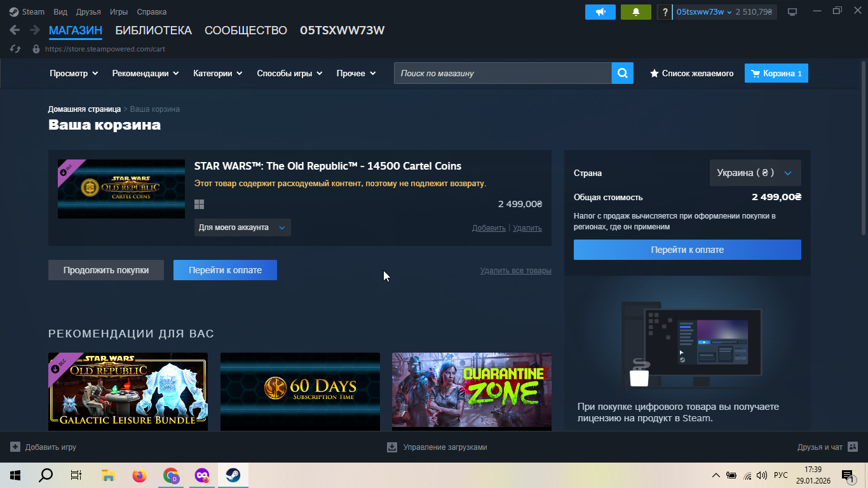The width and height of the screenshot is (868, 488).
Task: Click the plus icon next to Добавить игру
Action: tap(15, 447)
